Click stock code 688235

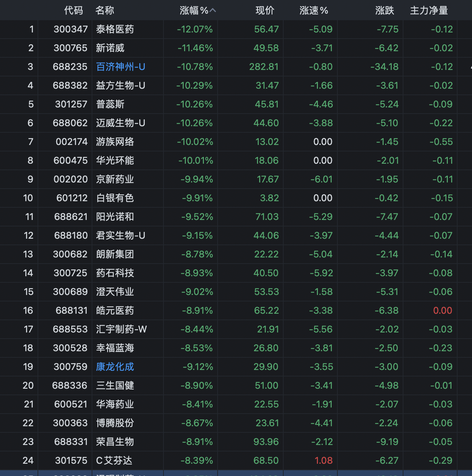[x=70, y=67]
